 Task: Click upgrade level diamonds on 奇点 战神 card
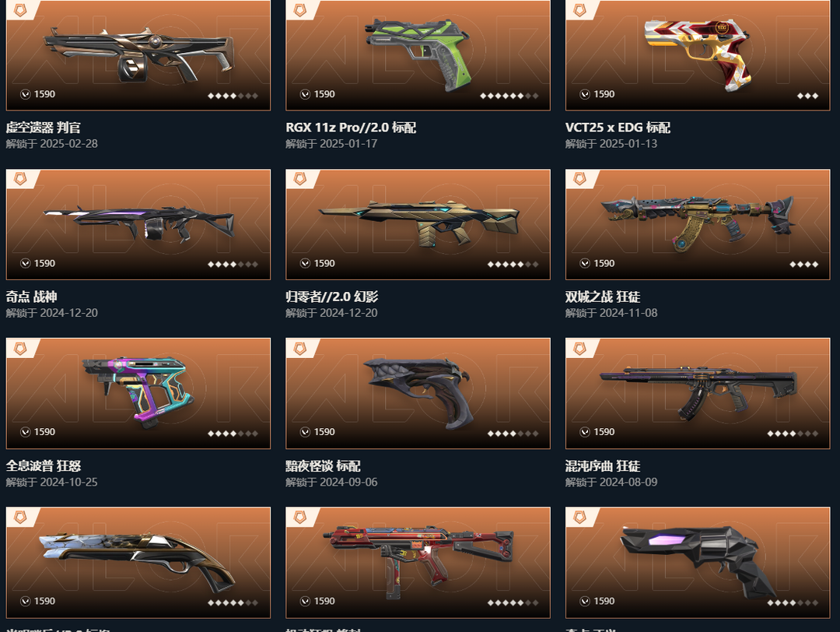[x=233, y=265]
